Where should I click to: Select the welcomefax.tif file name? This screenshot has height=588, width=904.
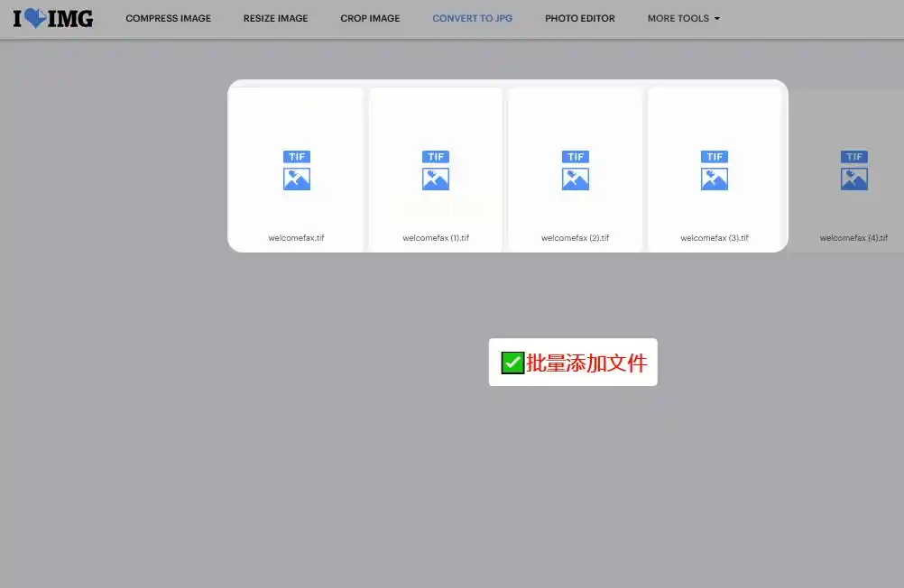click(296, 237)
